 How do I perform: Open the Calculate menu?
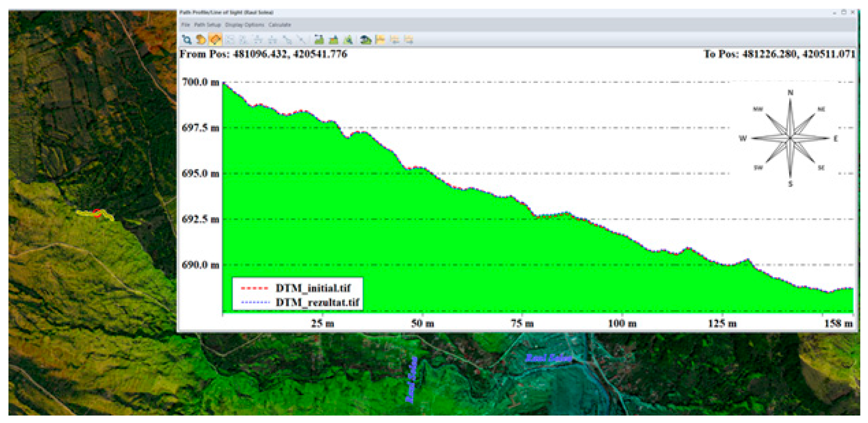[x=279, y=25]
